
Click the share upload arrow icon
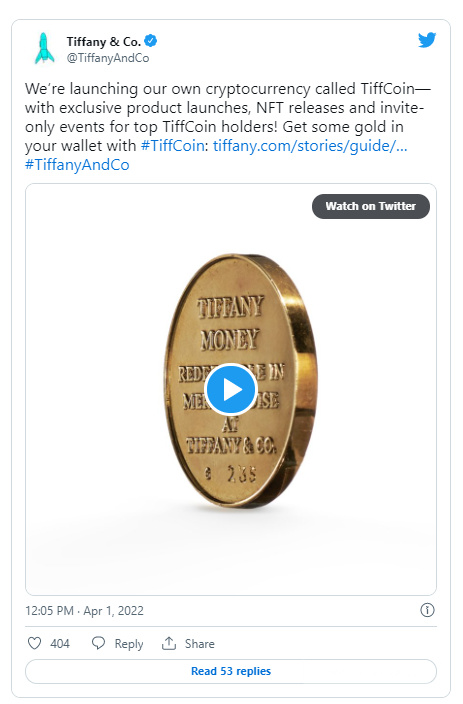point(169,643)
